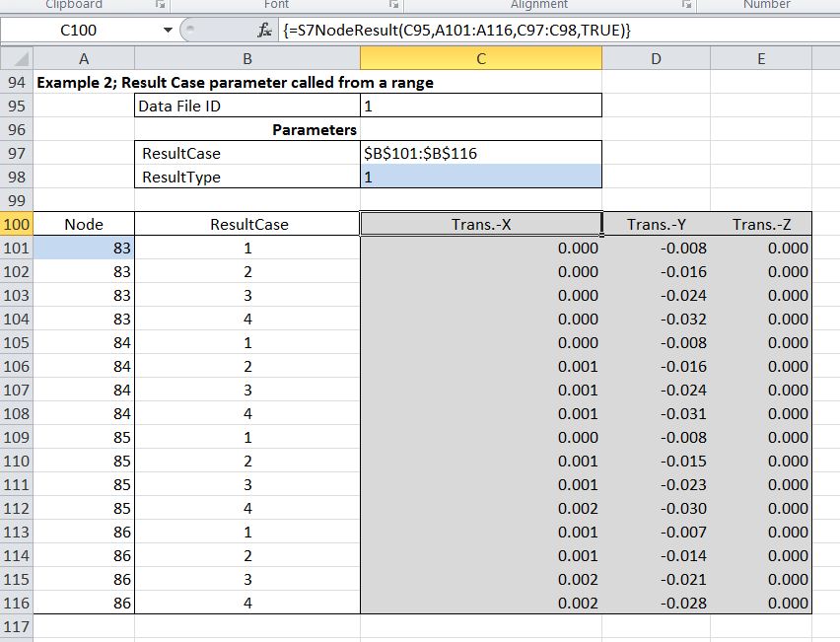Image resolution: width=840 pixels, height=642 pixels.
Task: Select the Trans.-Y header cell
Action: pos(656,225)
